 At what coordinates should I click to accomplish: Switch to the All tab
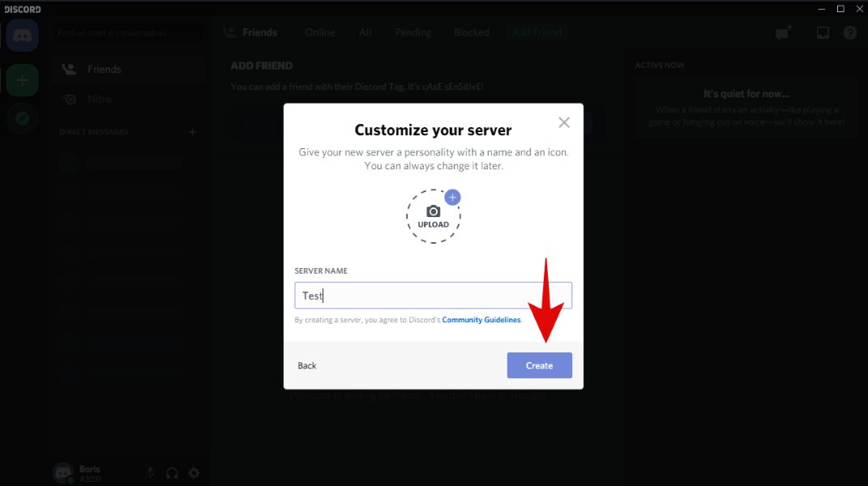pos(365,32)
